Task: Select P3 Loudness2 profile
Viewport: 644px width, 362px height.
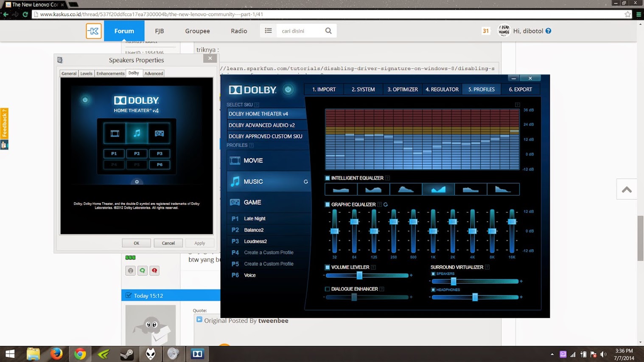Action: point(269,241)
